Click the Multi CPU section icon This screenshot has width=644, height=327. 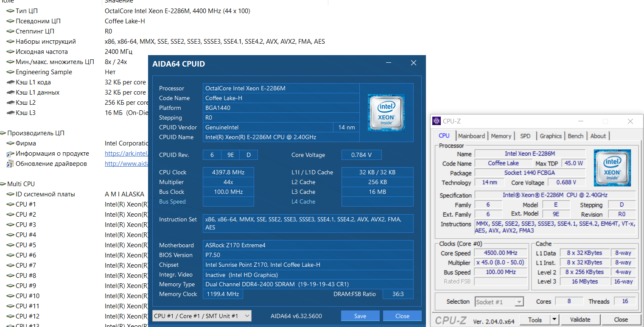click(3, 184)
